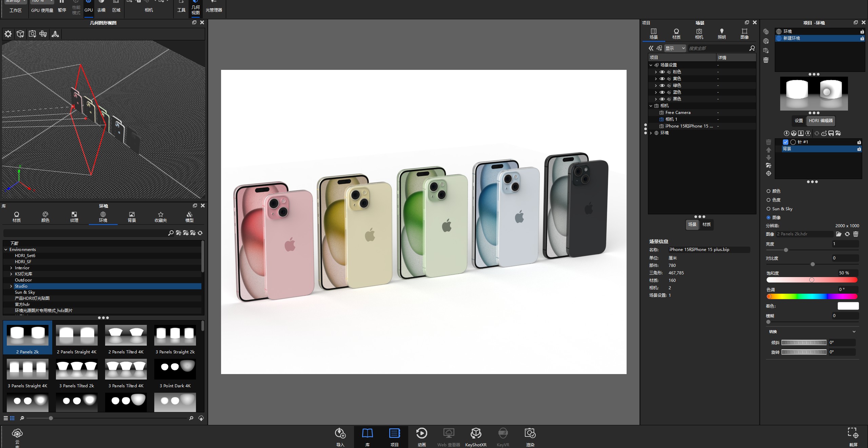The image size is (868, 448).
Task: Click the cube display-mode icon in geometry view
Action: [x=20, y=34]
